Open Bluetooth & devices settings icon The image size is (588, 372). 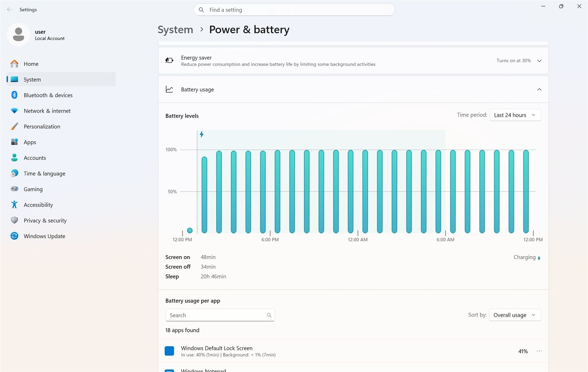click(x=14, y=95)
